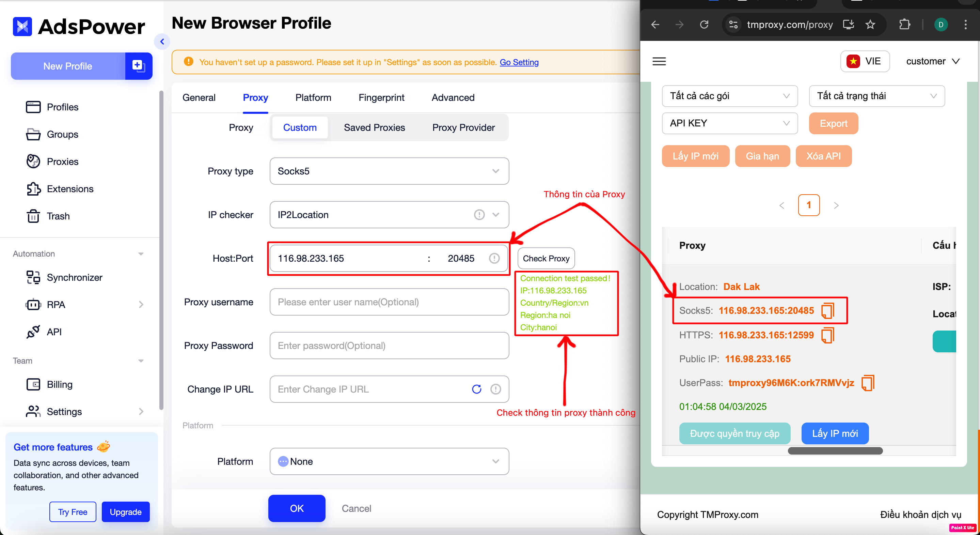
Task: Follow the Go Setting link
Action: click(x=519, y=62)
